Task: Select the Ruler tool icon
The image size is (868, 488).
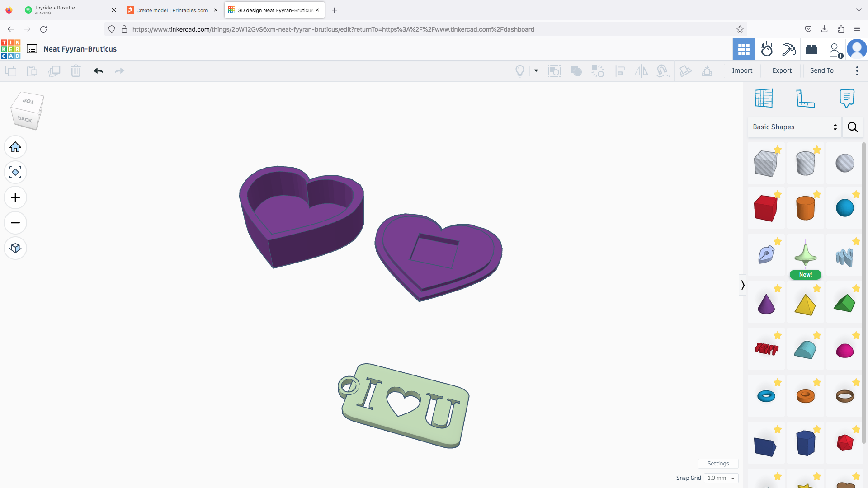Action: [x=805, y=98]
